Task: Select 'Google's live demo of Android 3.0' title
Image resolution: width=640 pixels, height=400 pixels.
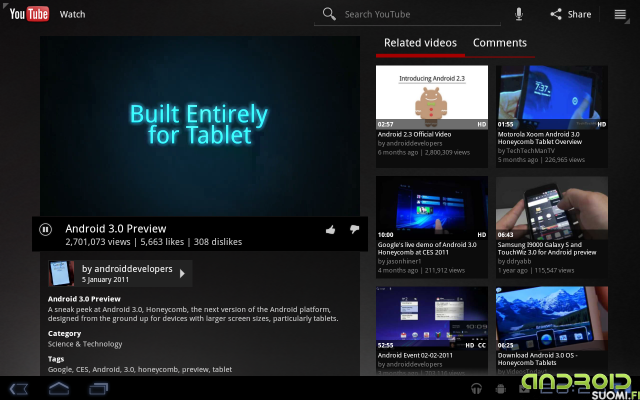Action: point(427,249)
